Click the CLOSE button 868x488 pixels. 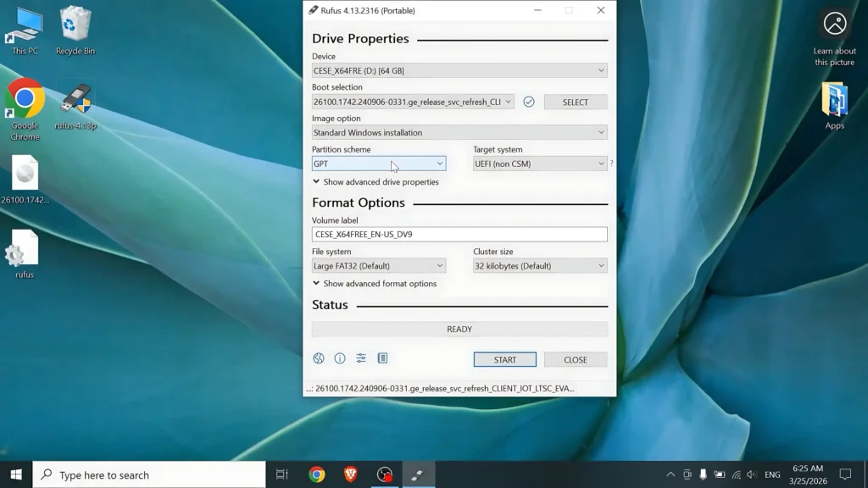[576, 359]
